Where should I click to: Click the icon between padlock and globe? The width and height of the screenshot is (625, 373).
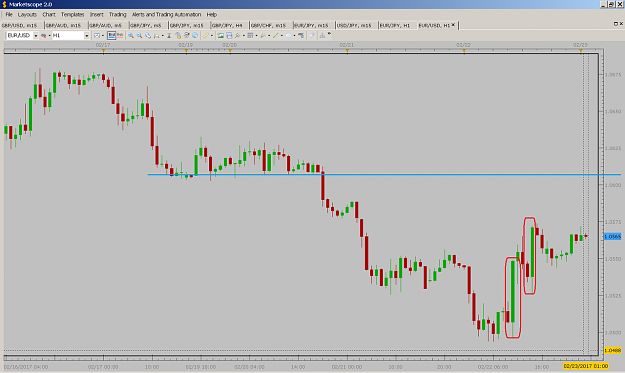point(187,35)
